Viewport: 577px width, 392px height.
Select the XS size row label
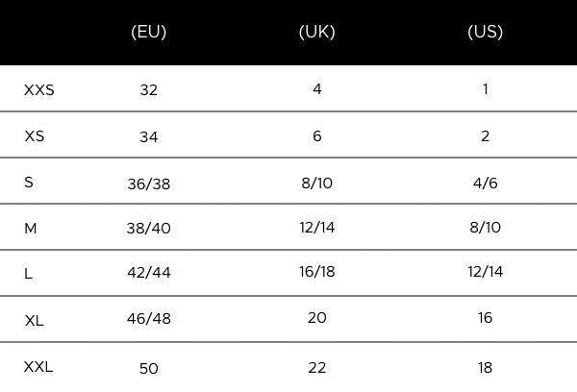click(35, 136)
